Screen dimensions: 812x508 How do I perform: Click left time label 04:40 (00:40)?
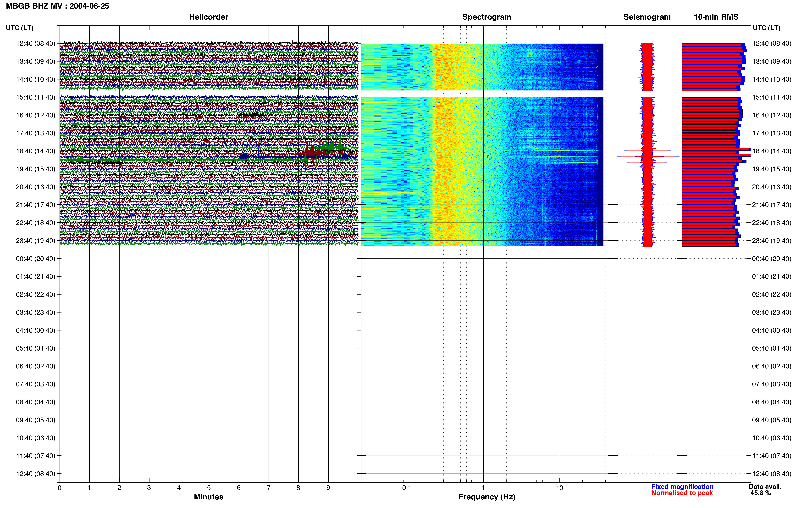pos(36,330)
